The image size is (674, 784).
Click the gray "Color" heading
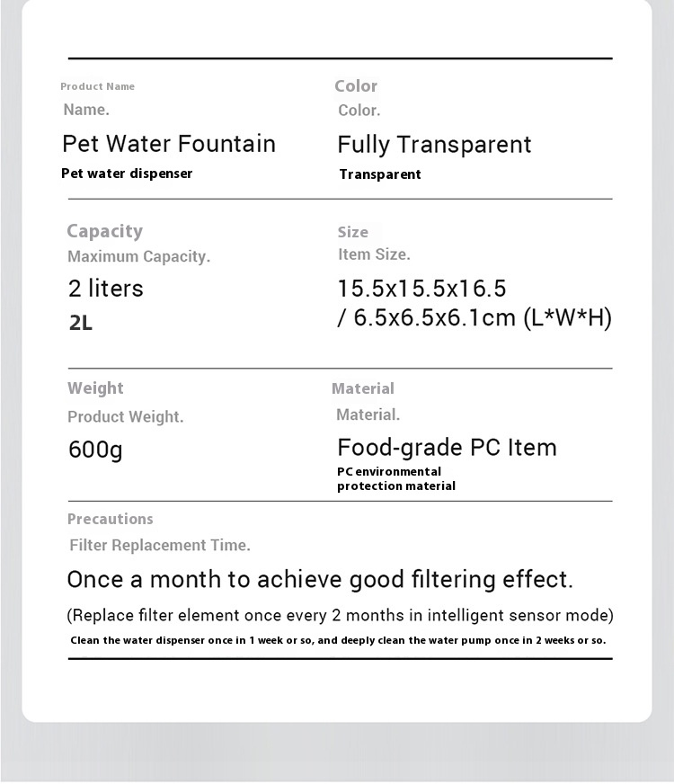[356, 86]
